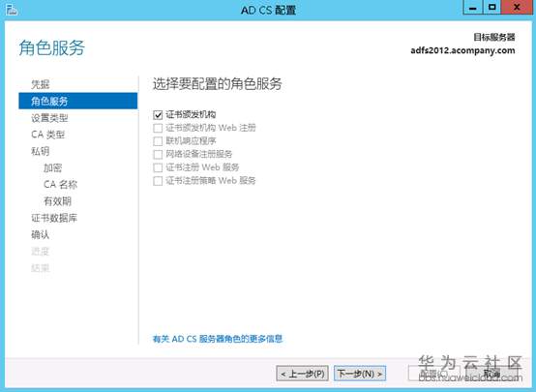This screenshot has height=392, width=536.
Task: Close the AD CS 配置 window
Action: [x=517, y=7]
